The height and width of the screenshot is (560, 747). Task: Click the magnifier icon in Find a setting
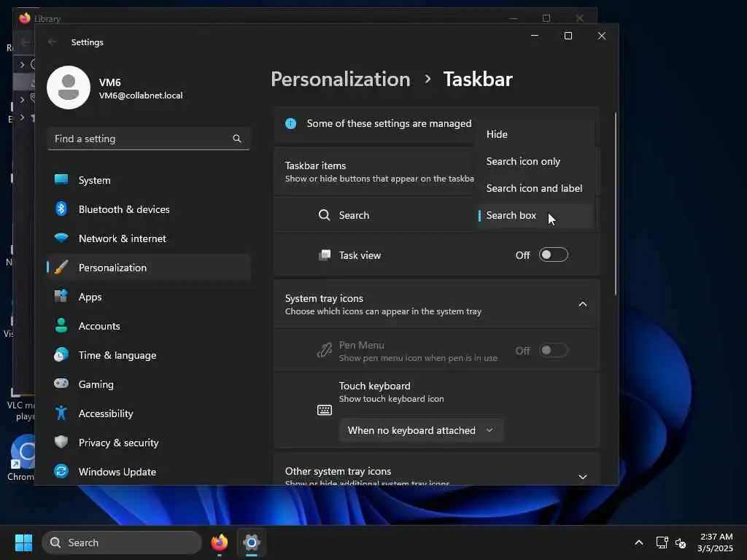[237, 139]
